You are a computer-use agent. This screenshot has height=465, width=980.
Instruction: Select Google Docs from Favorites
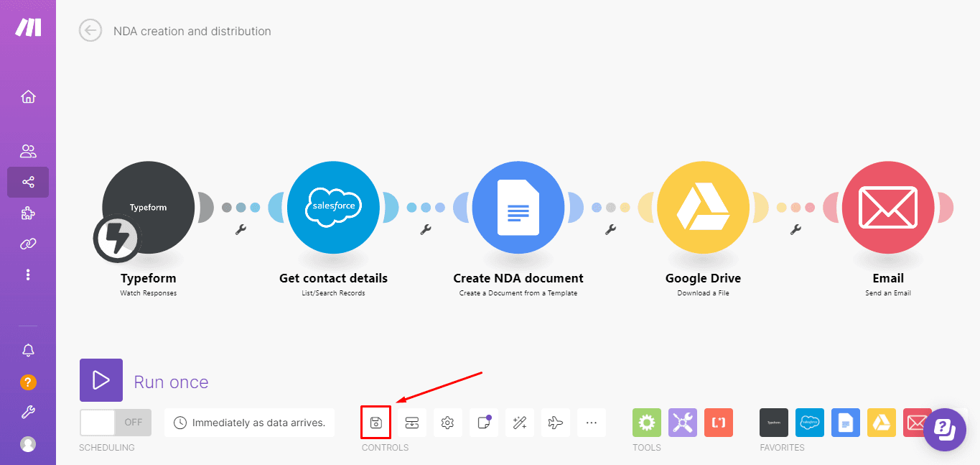845,423
